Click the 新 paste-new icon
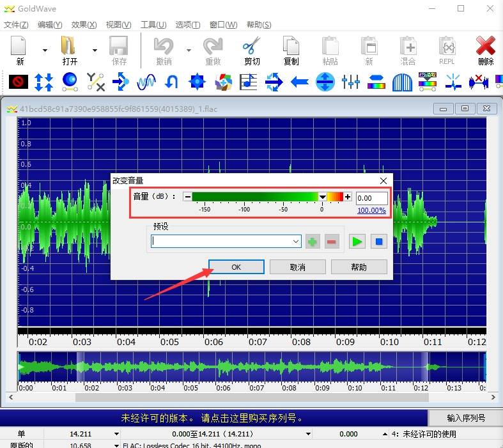The image size is (503, 448). pos(369,46)
